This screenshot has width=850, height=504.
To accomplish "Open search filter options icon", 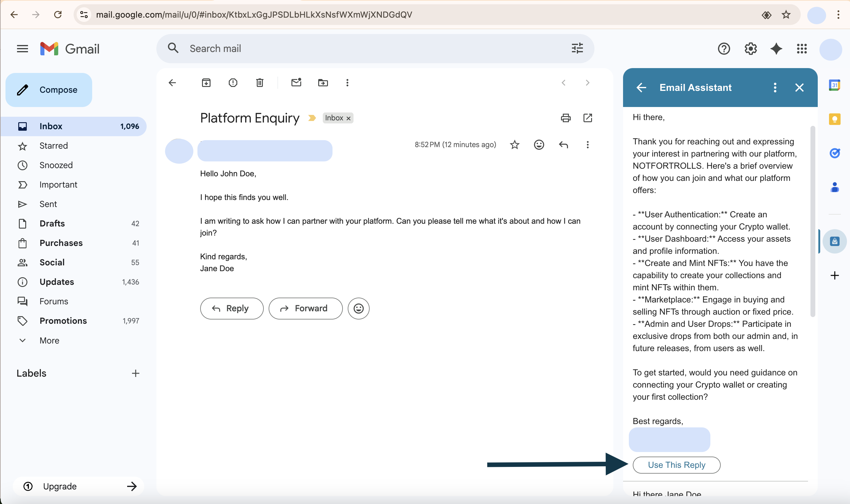I will 577,49.
